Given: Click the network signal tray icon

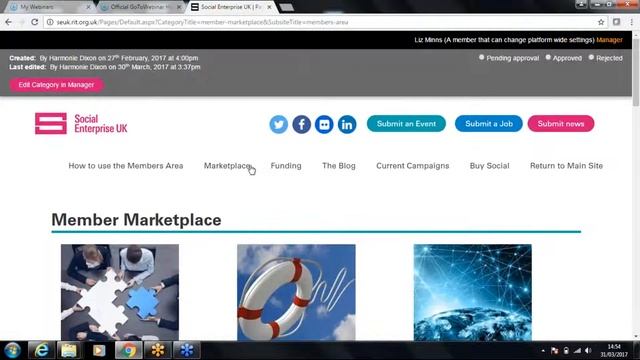Looking at the screenshot, I should (577, 351).
